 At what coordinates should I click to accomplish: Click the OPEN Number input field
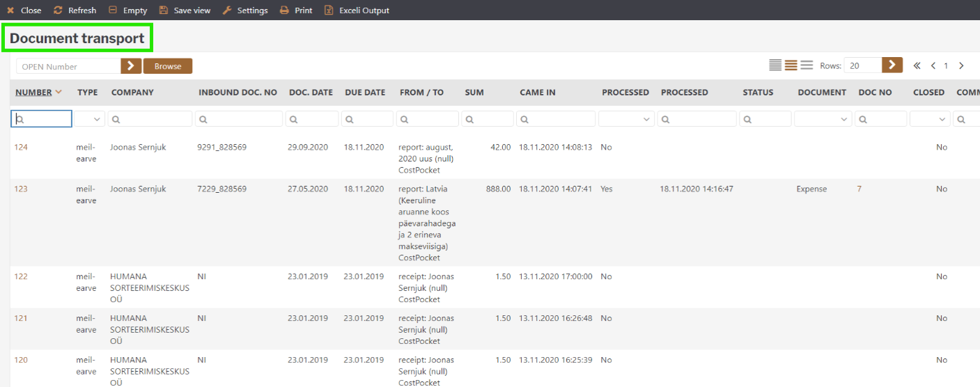pyautogui.click(x=68, y=66)
